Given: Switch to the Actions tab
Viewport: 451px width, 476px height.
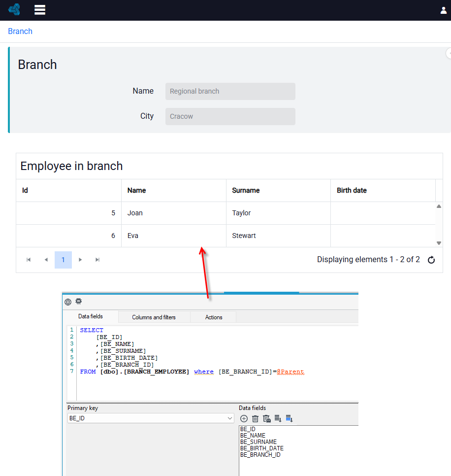Looking at the screenshot, I should (x=214, y=317).
